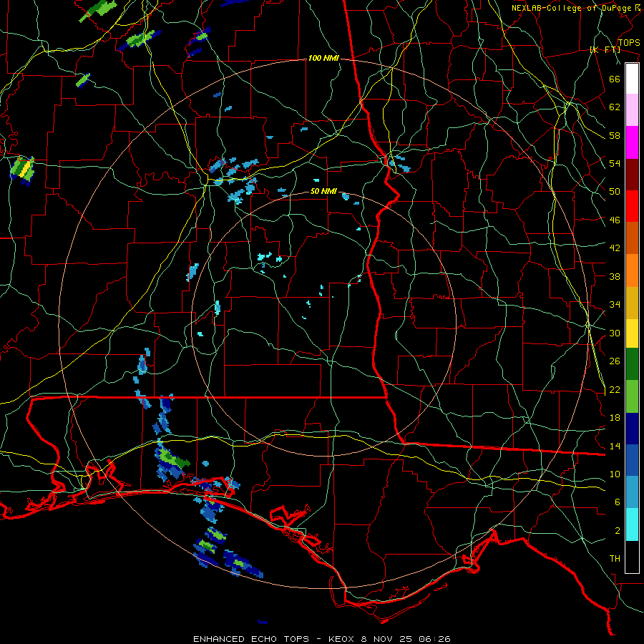Click the dark orange legend swatch
This screenshot has width=644, height=644.
click(x=632, y=238)
